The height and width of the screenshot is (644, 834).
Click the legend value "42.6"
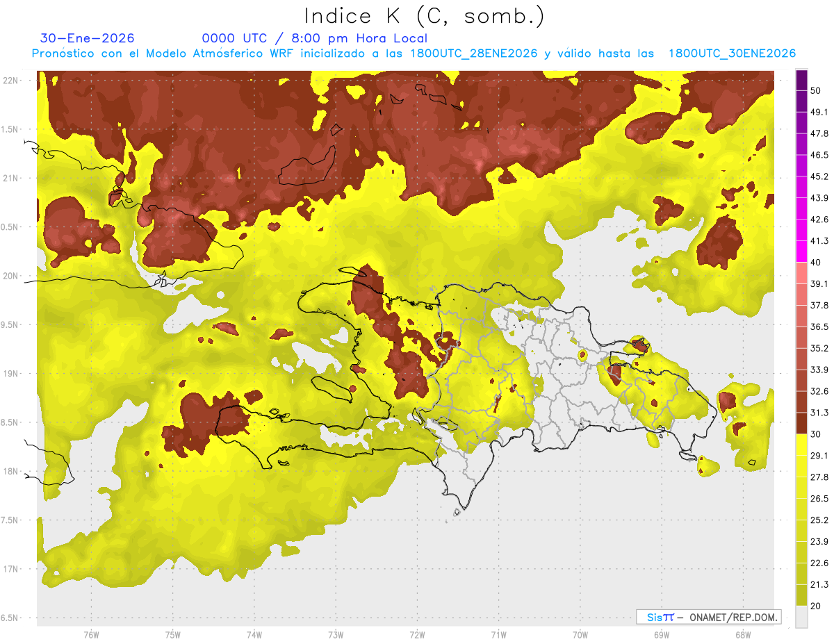[x=820, y=220]
